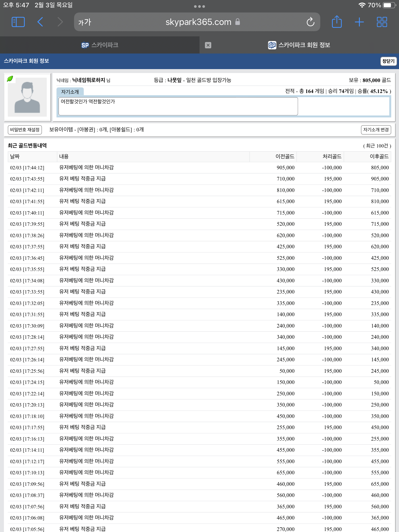This screenshot has height=532, width=399.
Task: Click the 창닫기 button
Action: 388,61
